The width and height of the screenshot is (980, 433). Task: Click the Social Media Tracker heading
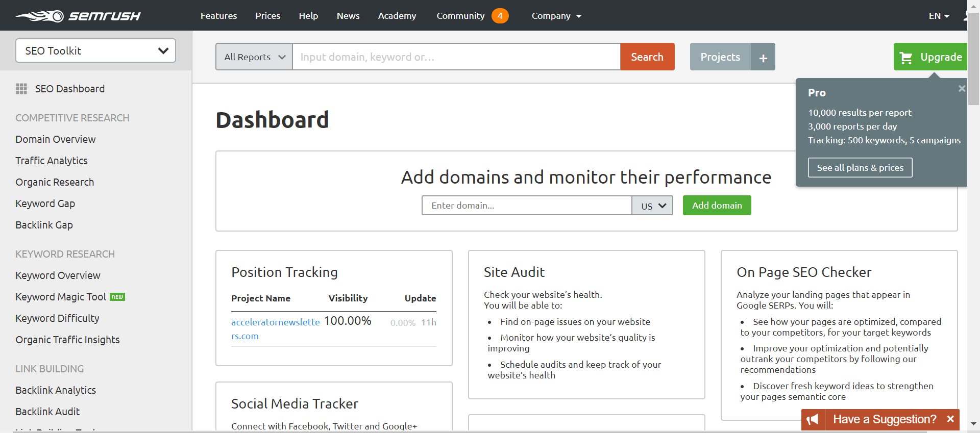click(x=295, y=404)
